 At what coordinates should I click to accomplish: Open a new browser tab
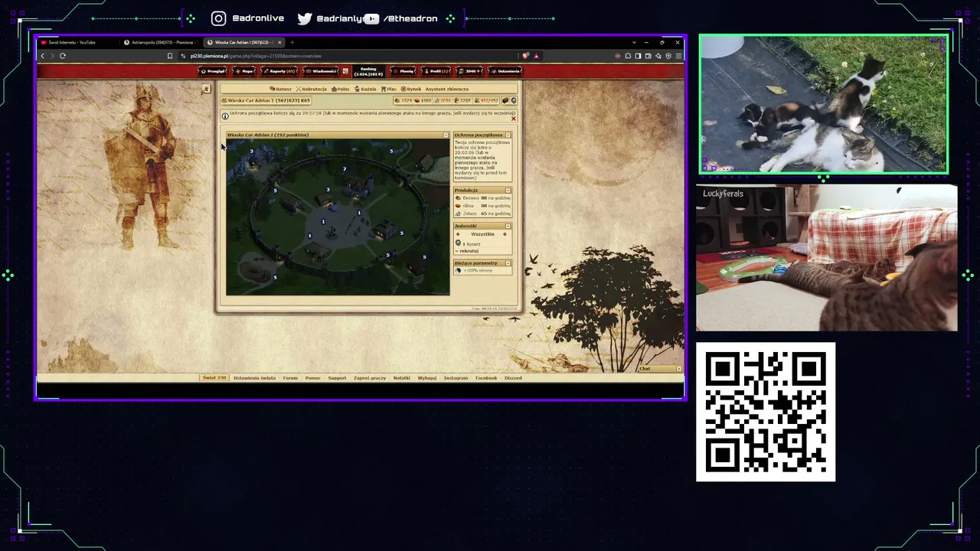pyautogui.click(x=292, y=43)
